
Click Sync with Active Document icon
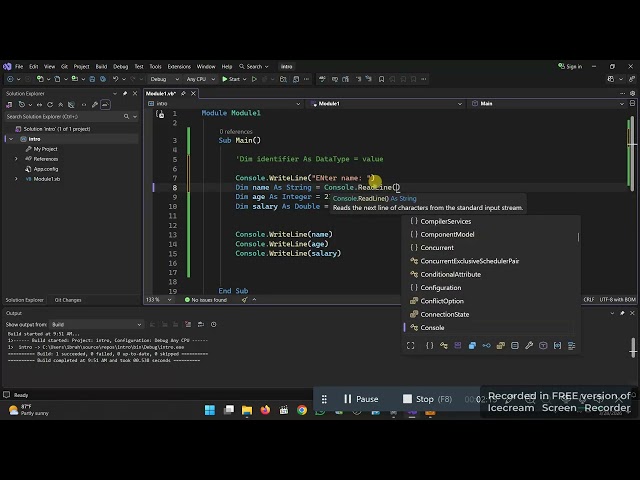coord(39,105)
